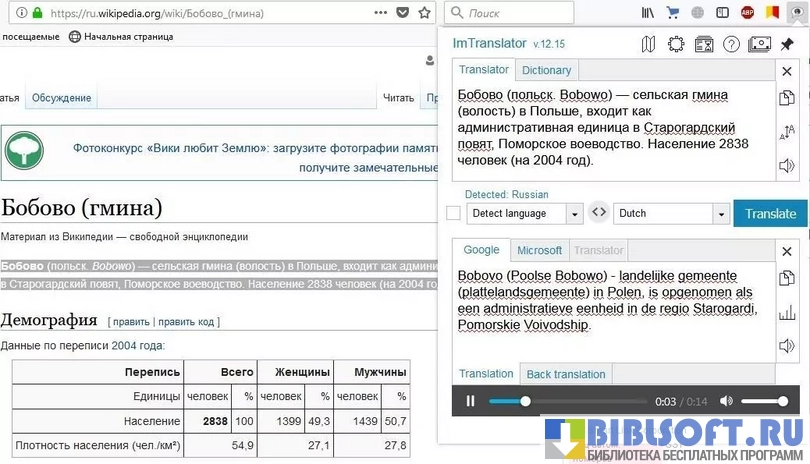Open ImTranslator options gear icon
The width and height of the screenshot is (810, 464).
point(676,44)
